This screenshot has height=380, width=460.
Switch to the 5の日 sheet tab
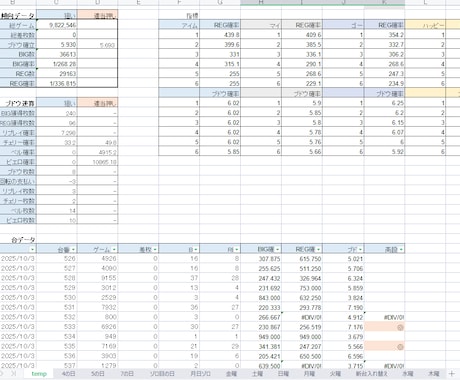[98, 374]
